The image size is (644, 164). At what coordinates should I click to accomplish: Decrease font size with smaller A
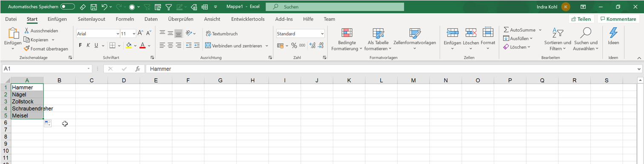pyautogui.click(x=149, y=33)
